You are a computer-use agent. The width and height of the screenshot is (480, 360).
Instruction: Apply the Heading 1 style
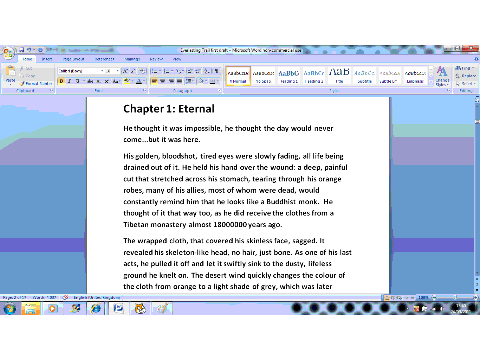[x=289, y=76]
